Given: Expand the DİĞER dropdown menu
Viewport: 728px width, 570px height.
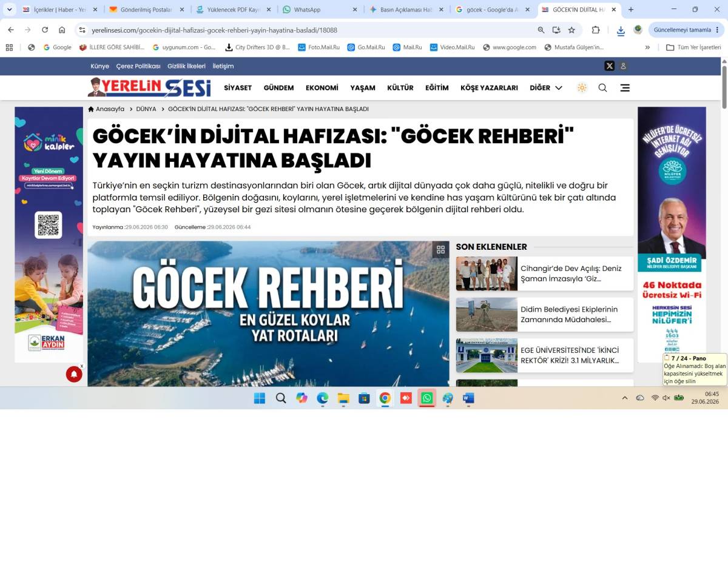Looking at the screenshot, I should coord(546,88).
